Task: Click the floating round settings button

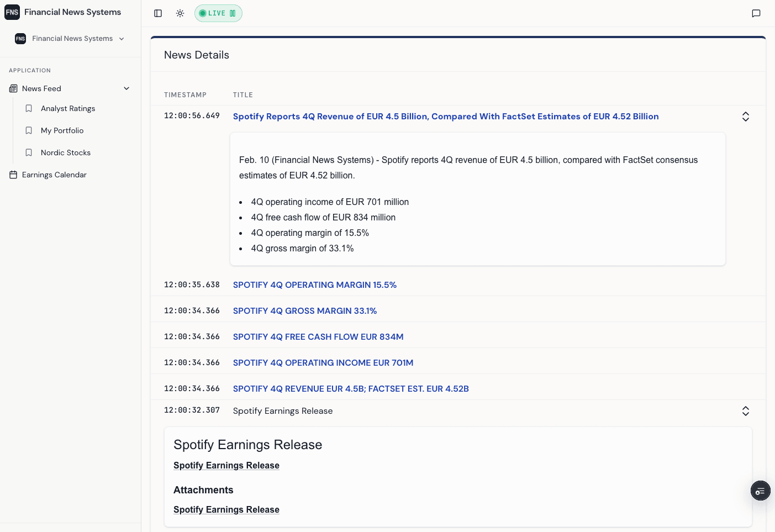Action: point(760,491)
